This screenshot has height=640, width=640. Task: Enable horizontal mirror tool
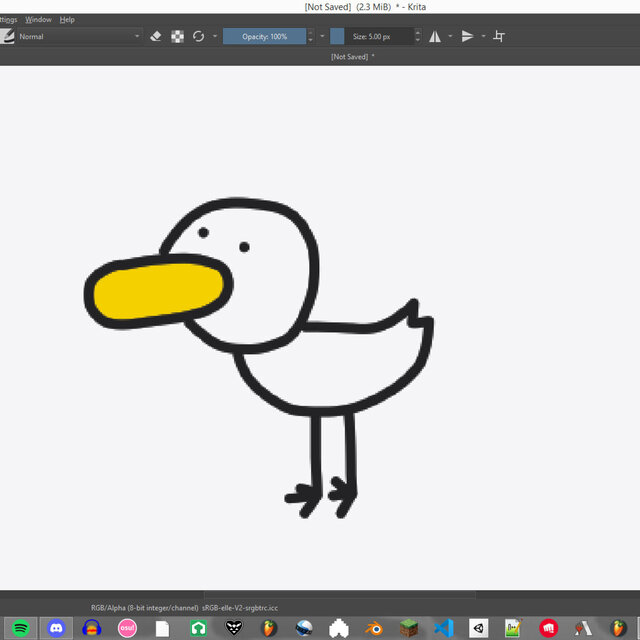click(435, 36)
